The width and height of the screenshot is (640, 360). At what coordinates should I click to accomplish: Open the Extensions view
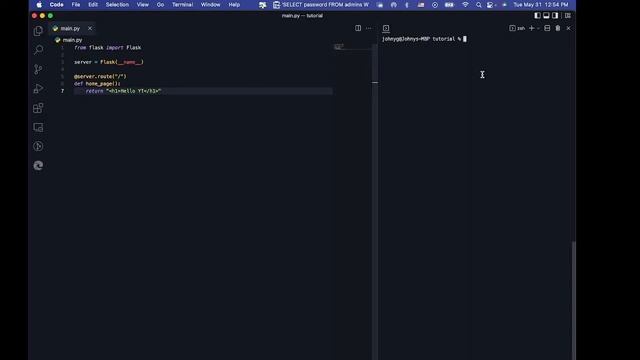point(38,108)
